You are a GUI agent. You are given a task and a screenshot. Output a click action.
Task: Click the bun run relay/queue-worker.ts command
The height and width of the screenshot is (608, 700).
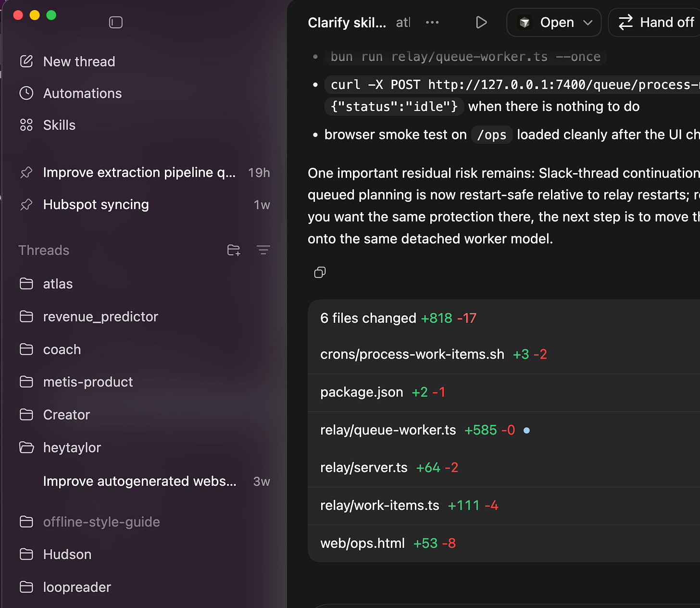pos(465,57)
